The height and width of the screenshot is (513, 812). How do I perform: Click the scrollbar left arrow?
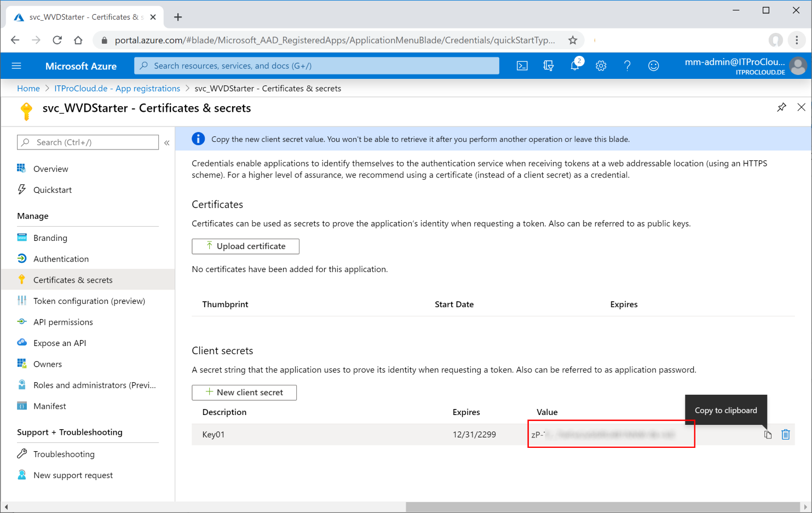coord(5,507)
